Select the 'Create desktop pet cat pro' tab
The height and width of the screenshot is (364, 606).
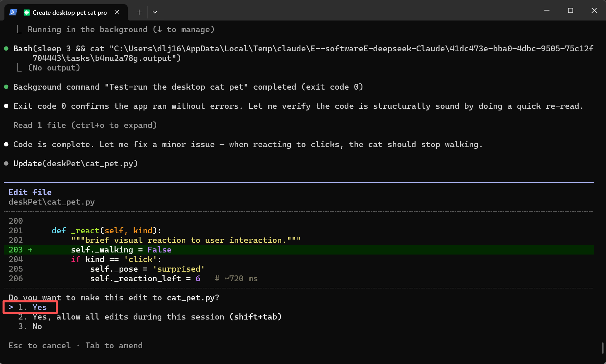coord(66,12)
